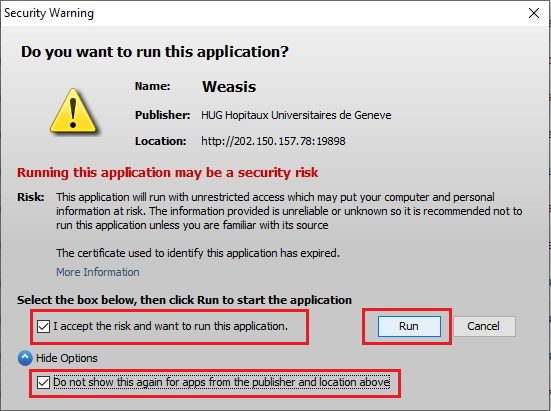This screenshot has height=411, width=551.
Task: Click the expired certificate message
Action: click(198, 253)
